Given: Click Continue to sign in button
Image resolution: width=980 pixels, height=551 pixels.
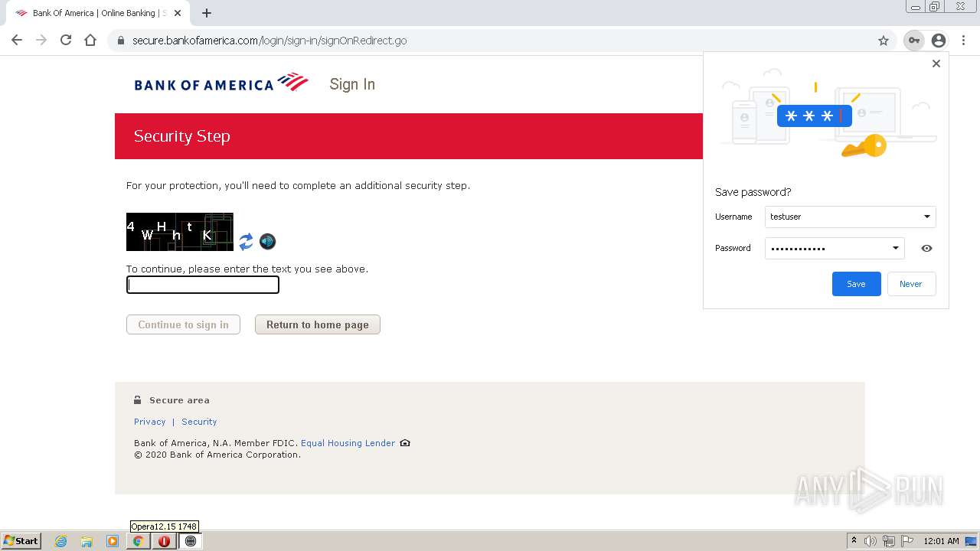Looking at the screenshot, I should click(x=183, y=324).
